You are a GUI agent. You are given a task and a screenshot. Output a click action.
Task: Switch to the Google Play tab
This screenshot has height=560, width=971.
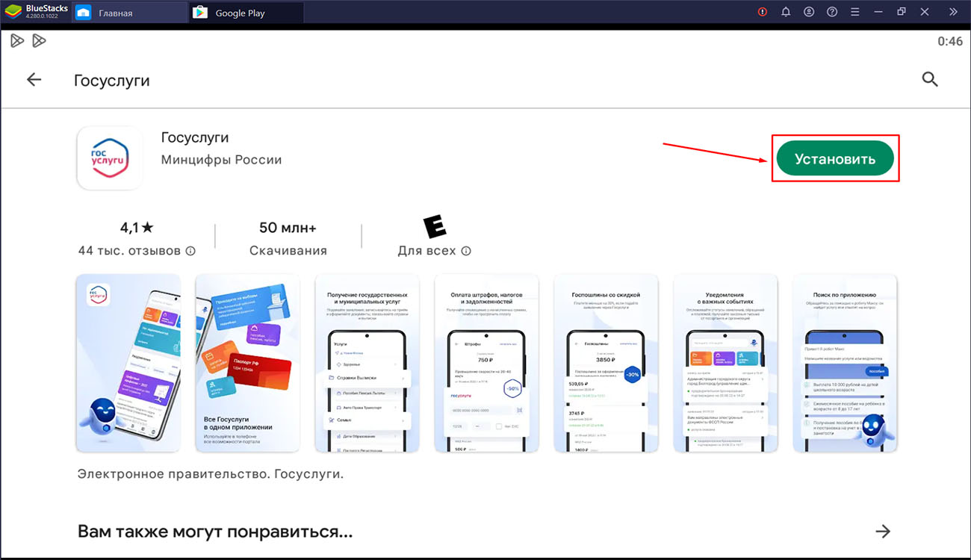pyautogui.click(x=246, y=13)
